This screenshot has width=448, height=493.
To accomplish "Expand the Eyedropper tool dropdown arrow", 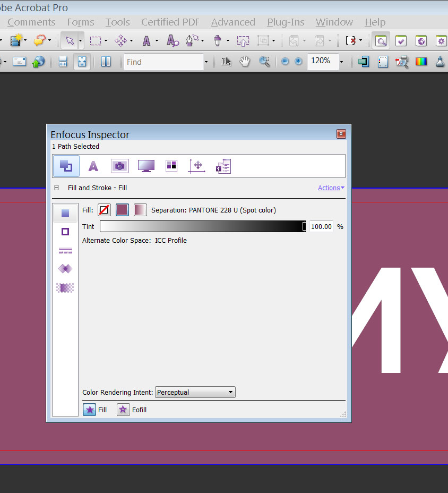I will pos(228,40).
